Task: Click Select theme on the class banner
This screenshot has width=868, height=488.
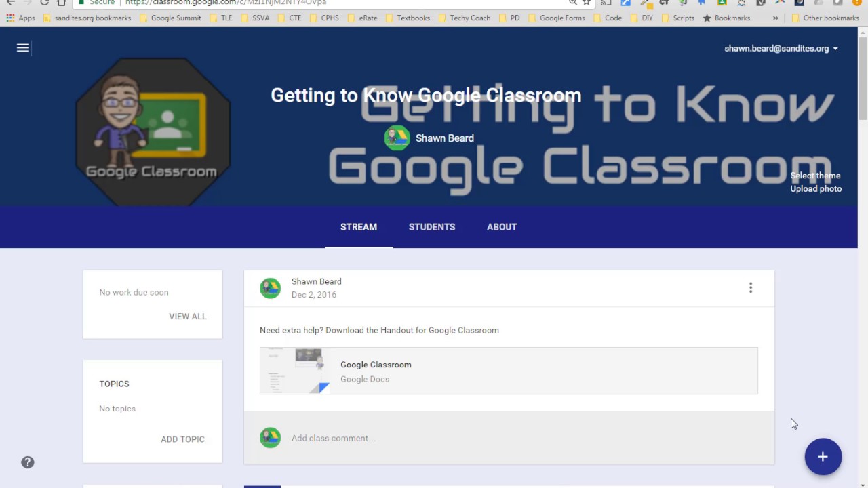Action: point(815,176)
